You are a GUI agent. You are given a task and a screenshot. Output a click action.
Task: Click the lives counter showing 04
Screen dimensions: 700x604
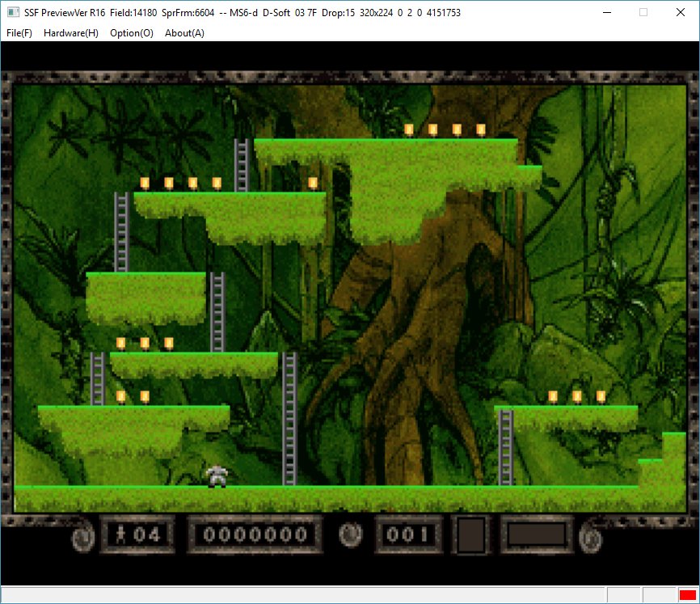click(137, 534)
